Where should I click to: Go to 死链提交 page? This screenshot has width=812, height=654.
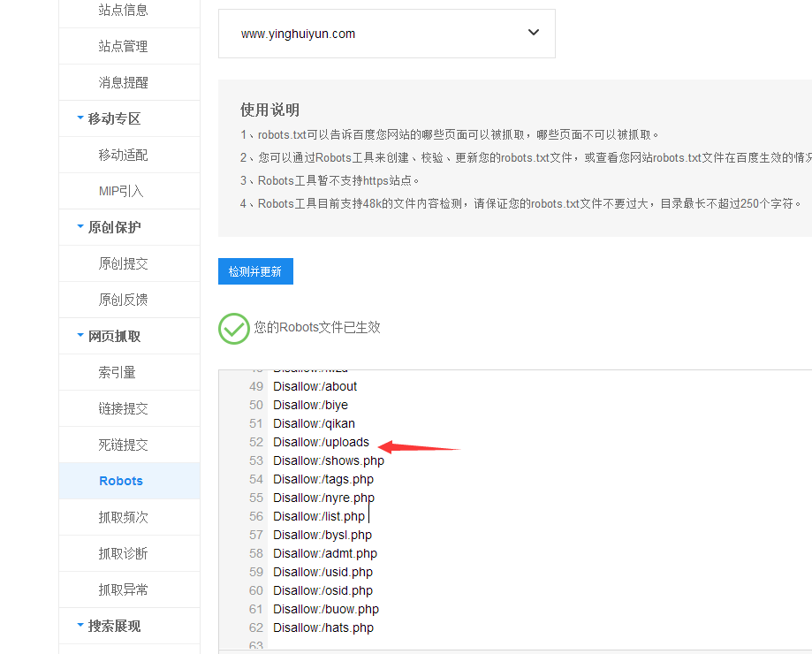(123, 445)
